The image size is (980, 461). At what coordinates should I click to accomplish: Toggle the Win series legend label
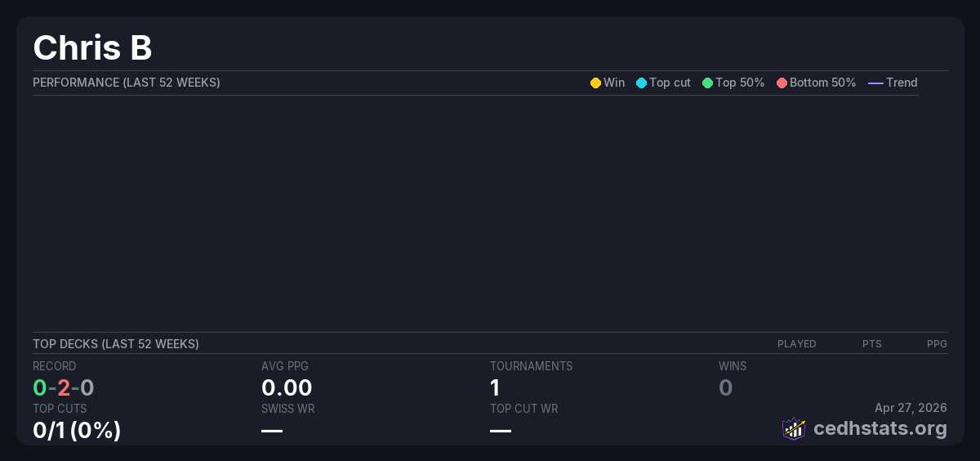pos(614,83)
